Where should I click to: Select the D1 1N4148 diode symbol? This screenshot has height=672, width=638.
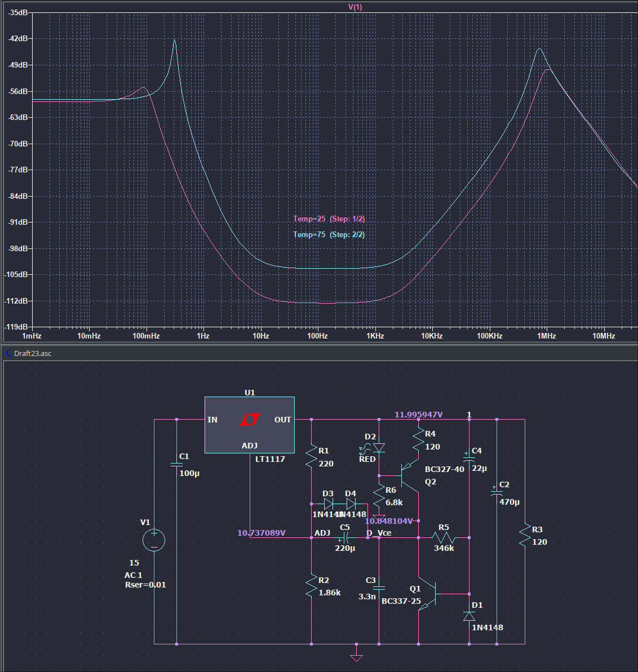[x=469, y=616]
